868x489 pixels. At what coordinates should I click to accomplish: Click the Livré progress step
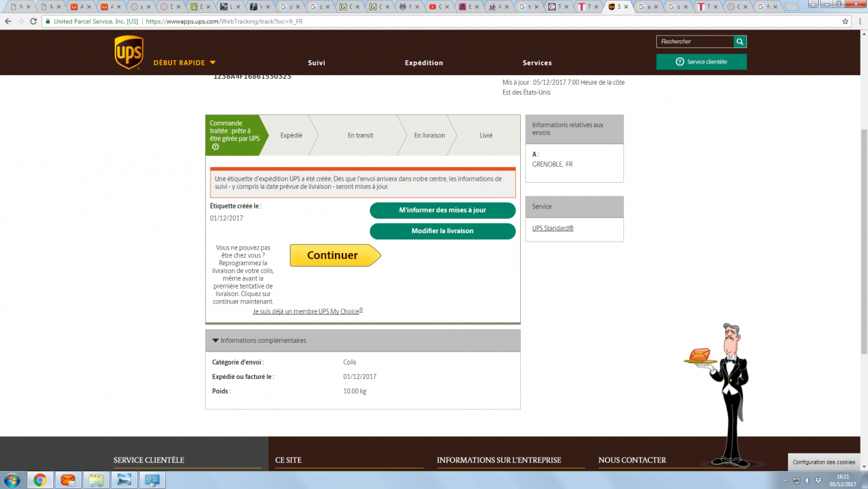[x=486, y=135]
